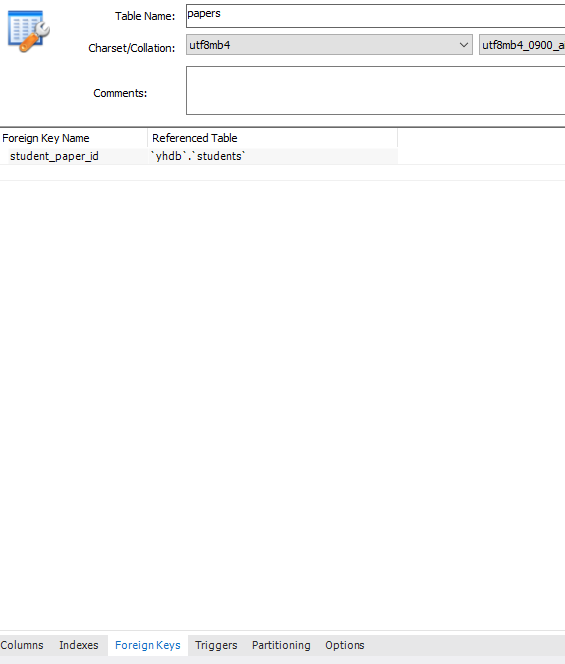Viewport: 565px width, 664px height.
Task: Open the Partitioning tab
Action: 281,645
